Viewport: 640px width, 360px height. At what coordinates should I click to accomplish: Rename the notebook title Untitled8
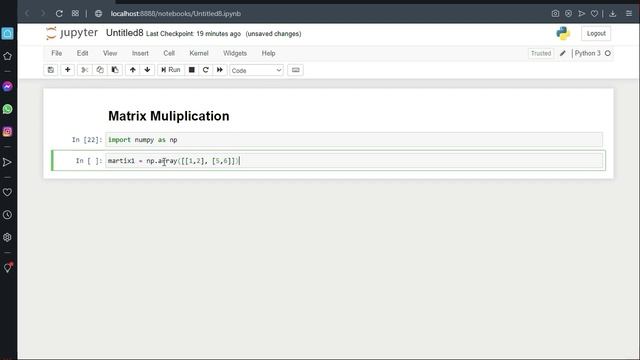(x=124, y=33)
